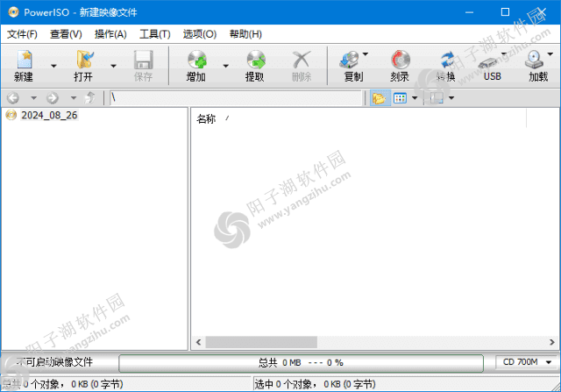The width and height of the screenshot is (561, 392).
Task: Click the 复制 (Copy) disc icon
Action: point(349,60)
